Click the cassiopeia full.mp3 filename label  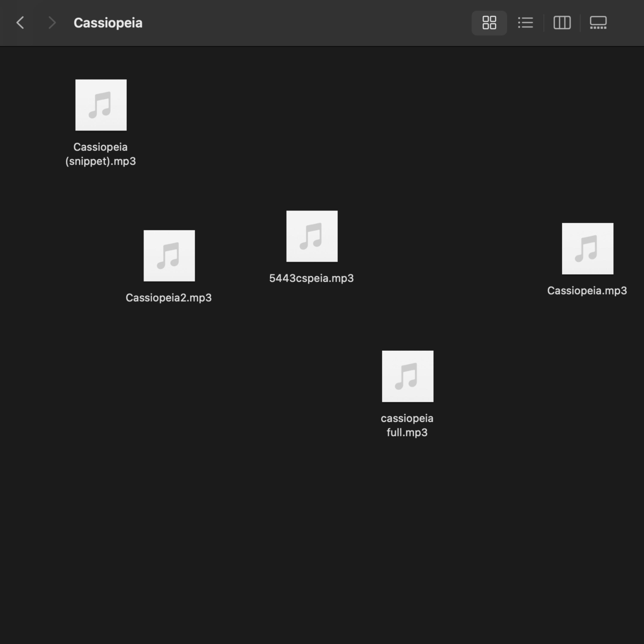(x=407, y=425)
